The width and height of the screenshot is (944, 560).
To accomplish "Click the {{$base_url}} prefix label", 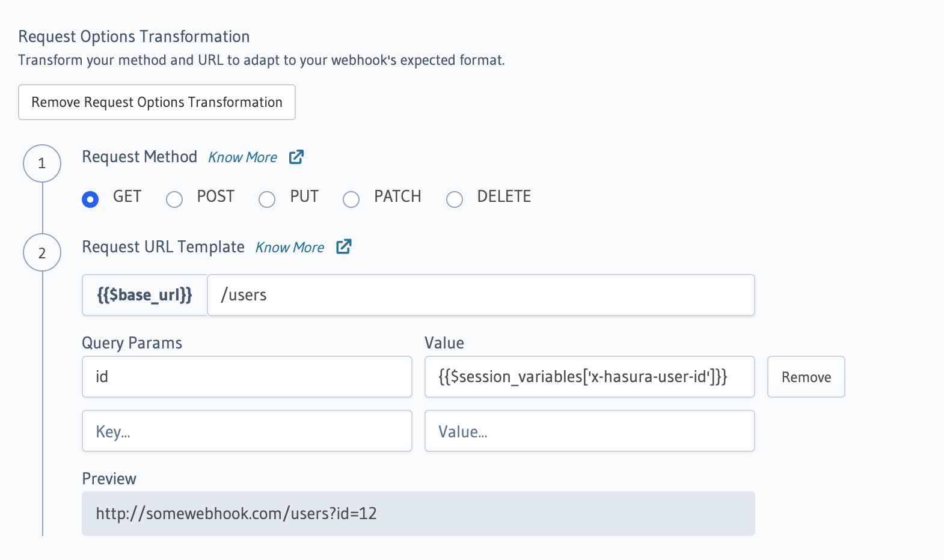I will (x=144, y=295).
